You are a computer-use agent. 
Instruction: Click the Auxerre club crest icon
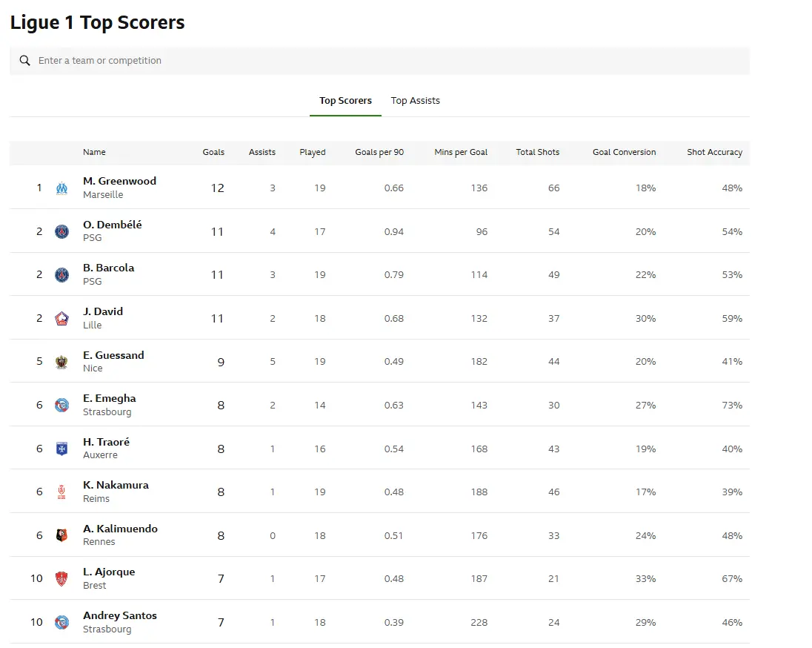tap(61, 449)
